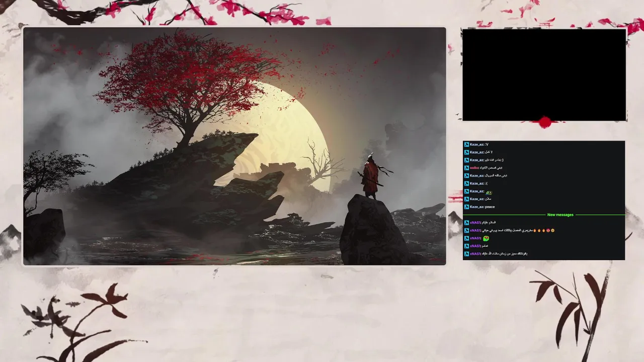Click the badge beside Kaze_az frog emote message
Viewport: 644px width, 362px height.
tap(466, 191)
